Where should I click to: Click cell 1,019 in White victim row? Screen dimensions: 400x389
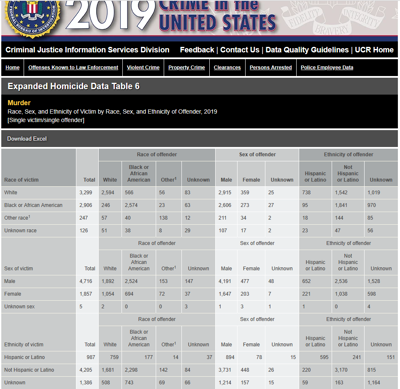coord(374,192)
